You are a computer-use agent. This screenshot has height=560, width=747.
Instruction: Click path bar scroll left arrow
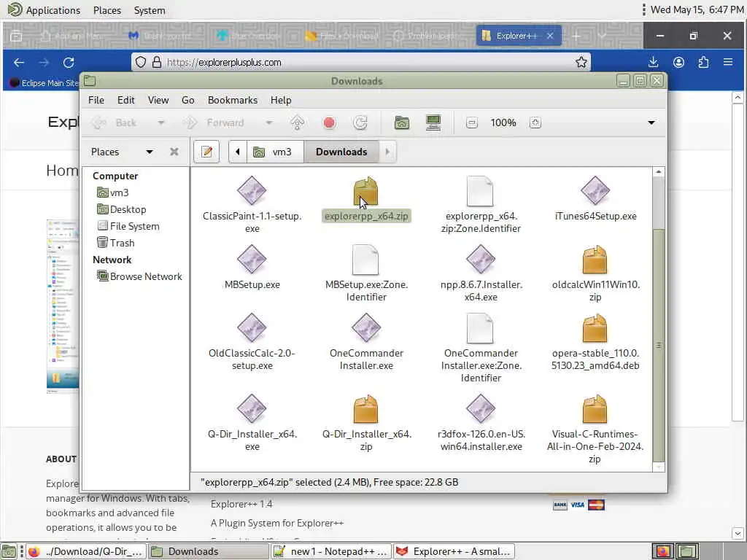[x=237, y=152]
